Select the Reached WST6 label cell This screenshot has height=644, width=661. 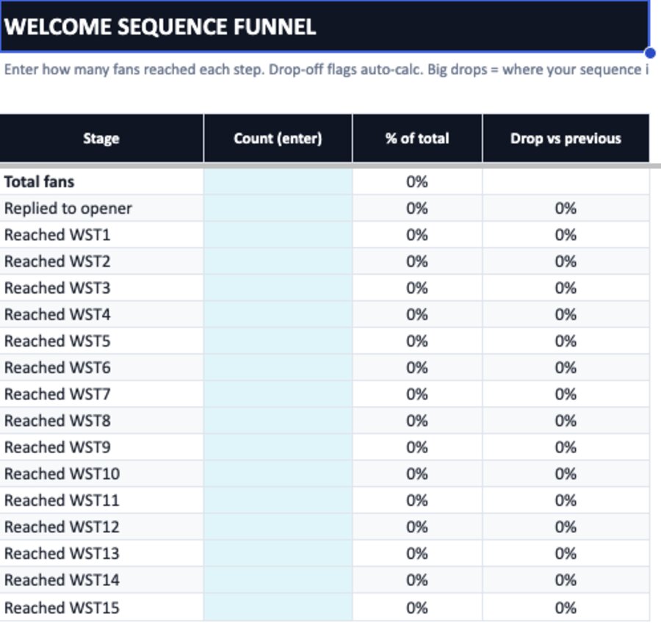[x=101, y=367]
